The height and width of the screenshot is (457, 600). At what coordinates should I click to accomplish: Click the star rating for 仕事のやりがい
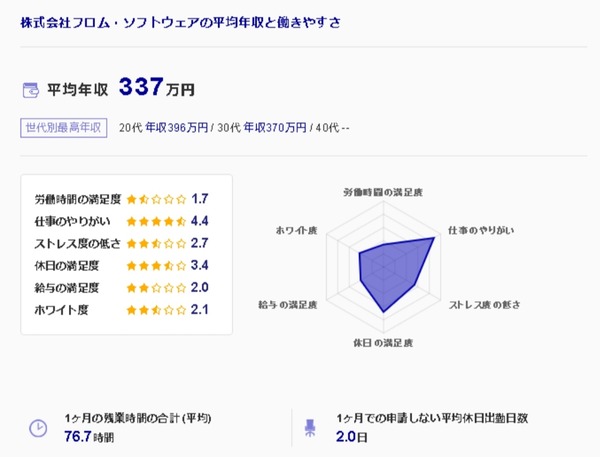[156, 221]
